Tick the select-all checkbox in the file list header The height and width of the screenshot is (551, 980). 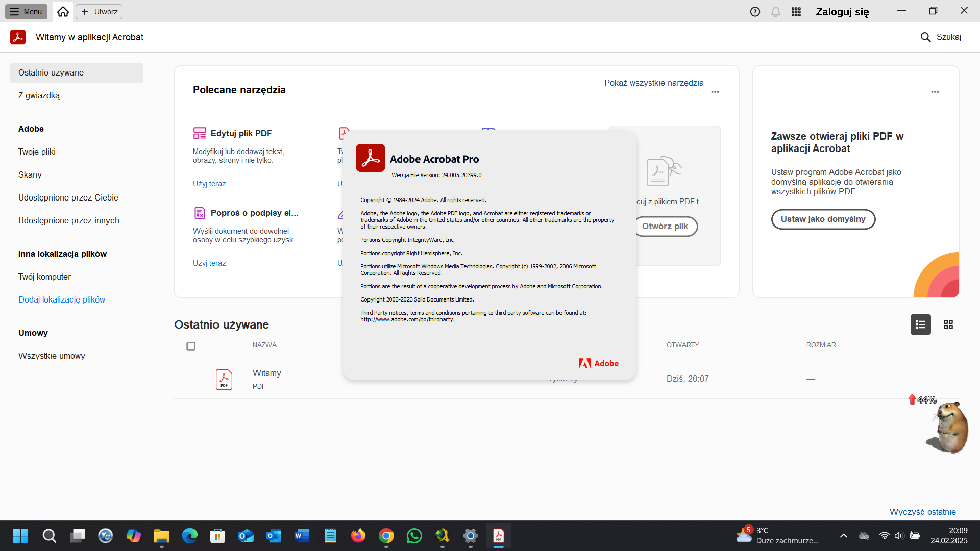click(191, 346)
